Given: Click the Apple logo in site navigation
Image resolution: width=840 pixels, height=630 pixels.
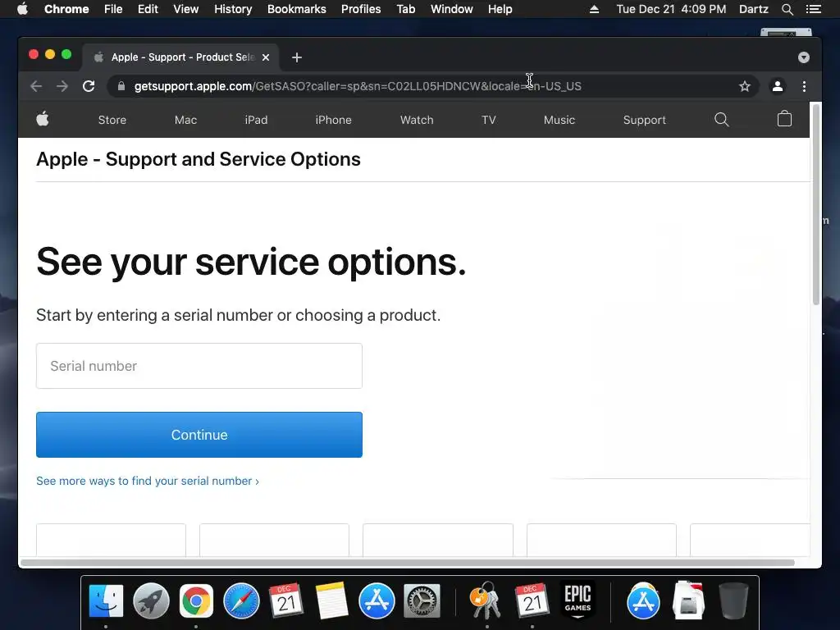Looking at the screenshot, I should coord(43,119).
